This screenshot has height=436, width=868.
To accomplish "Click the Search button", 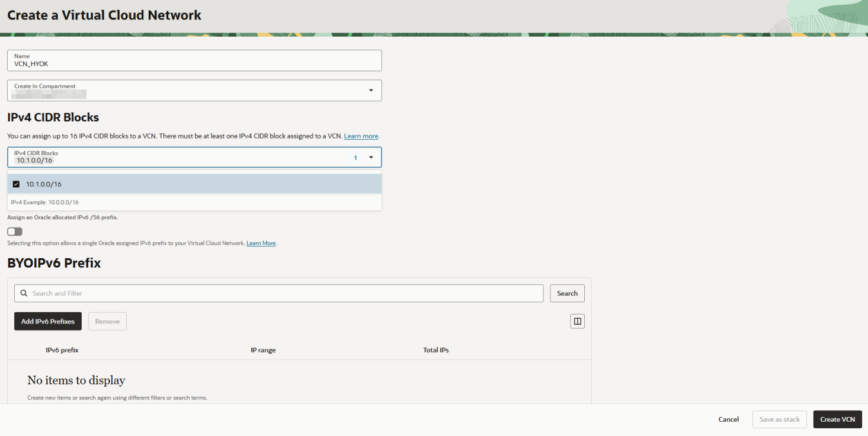I will [x=567, y=293].
